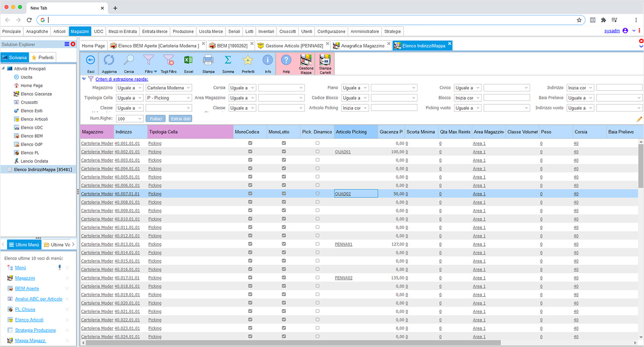Open the Chrome three-dot menu
The image size is (644, 347).
click(636, 20)
